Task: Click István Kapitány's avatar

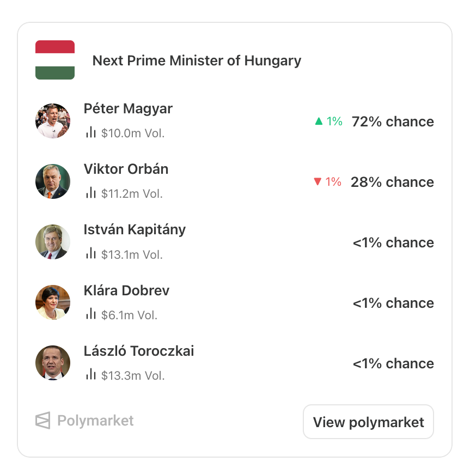Action: tap(53, 242)
